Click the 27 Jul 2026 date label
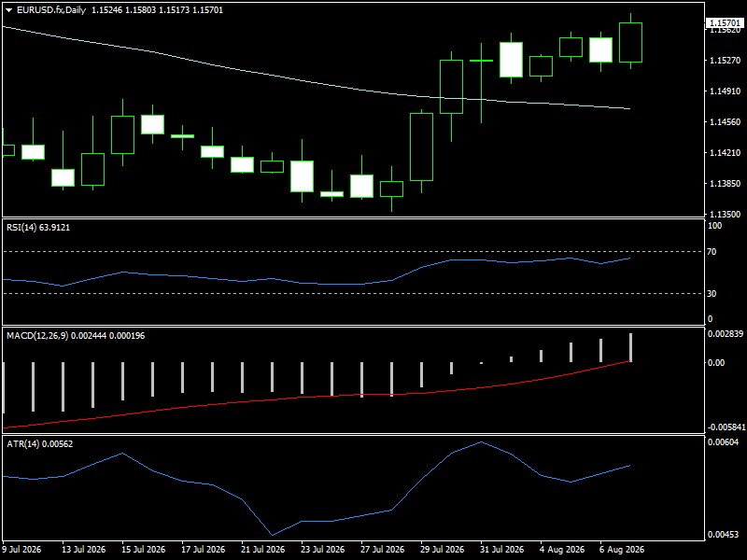This screenshot has height=560, width=747. tap(383, 550)
